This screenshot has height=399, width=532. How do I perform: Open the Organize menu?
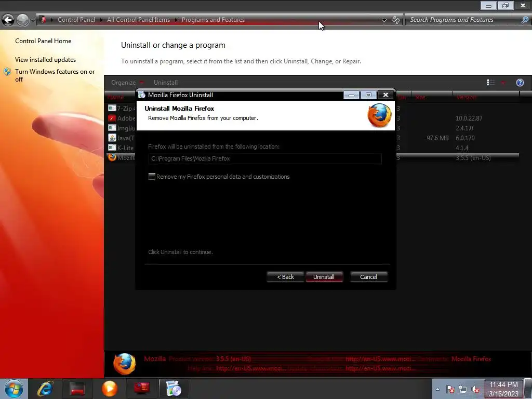(x=127, y=83)
